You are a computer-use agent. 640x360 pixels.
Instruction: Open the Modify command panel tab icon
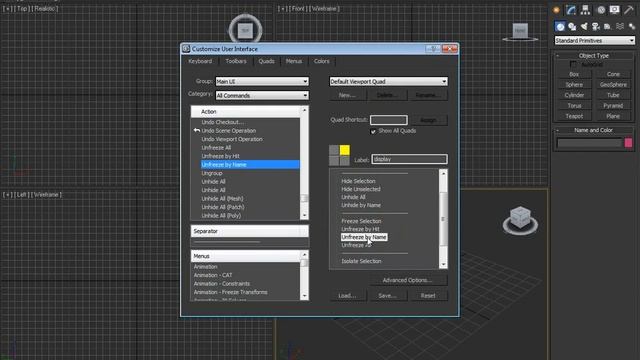click(571, 10)
